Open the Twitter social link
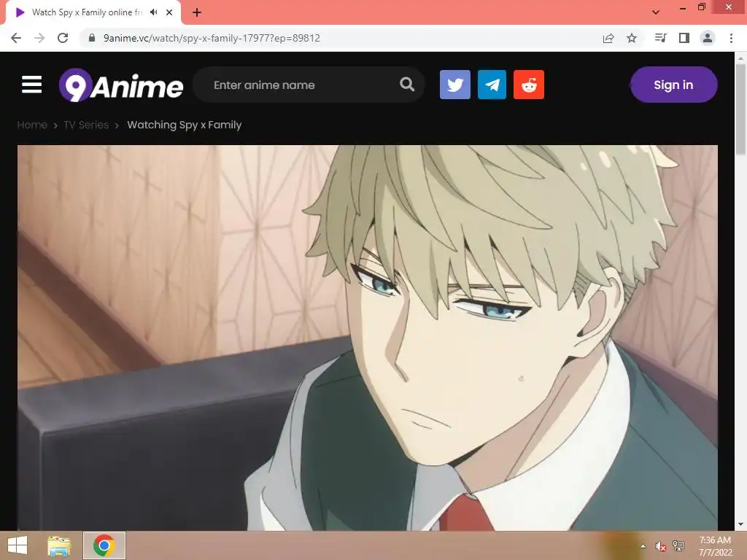The height and width of the screenshot is (560, 747). pyautogui.click(x=455, y=85)
